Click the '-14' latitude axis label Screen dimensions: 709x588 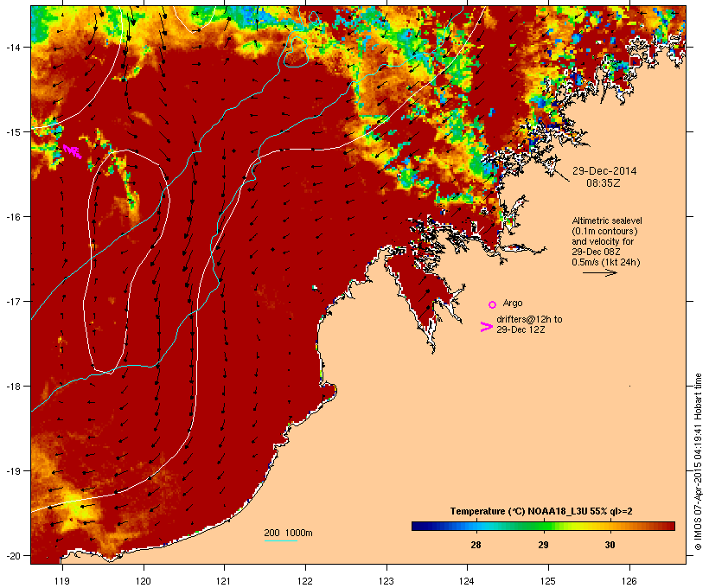[x=12, y=47]
